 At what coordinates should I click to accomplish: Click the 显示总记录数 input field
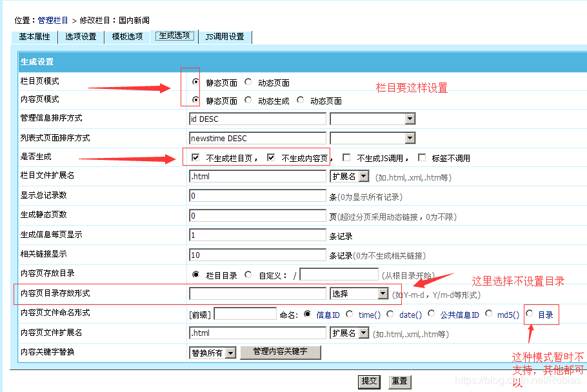257,196
